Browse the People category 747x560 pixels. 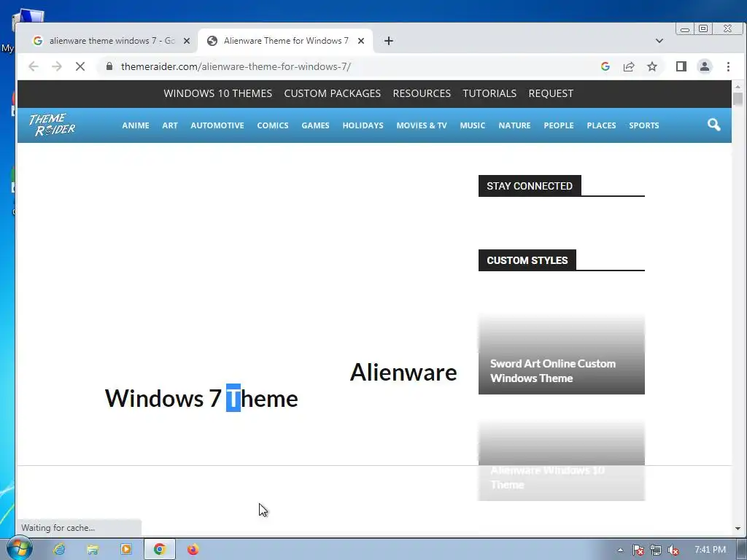(559, 125)
